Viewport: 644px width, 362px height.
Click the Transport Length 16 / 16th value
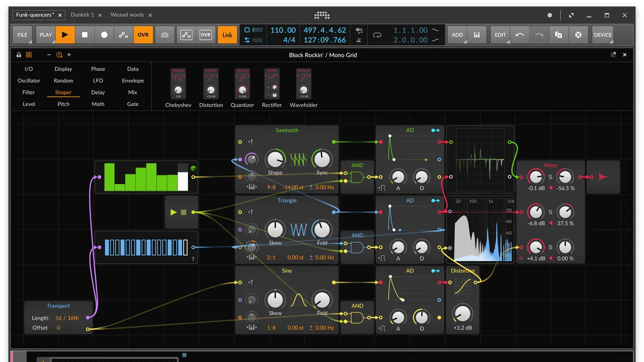(67, 318)
